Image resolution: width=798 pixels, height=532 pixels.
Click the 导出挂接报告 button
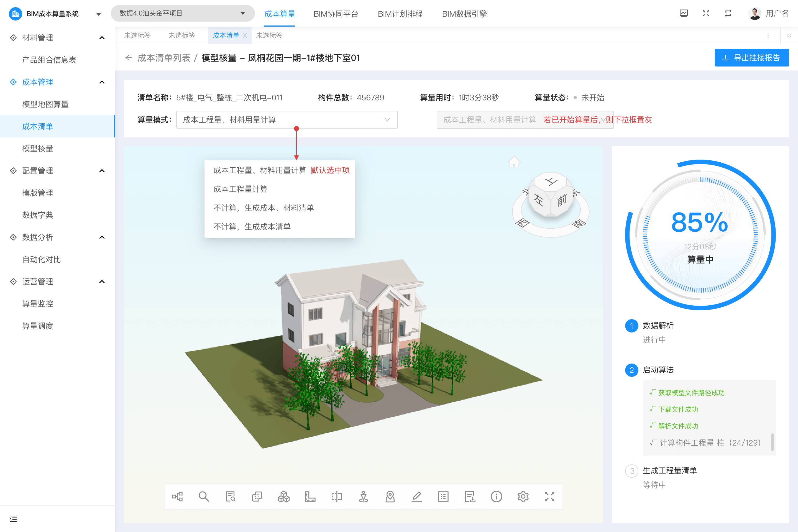(x=751, y=58)
